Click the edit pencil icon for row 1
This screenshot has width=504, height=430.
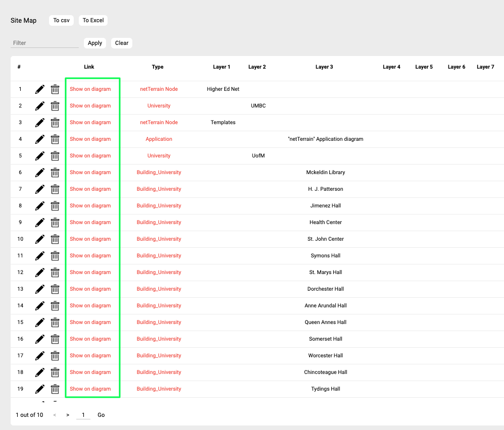pyautogui.click(x=40, y=89)
